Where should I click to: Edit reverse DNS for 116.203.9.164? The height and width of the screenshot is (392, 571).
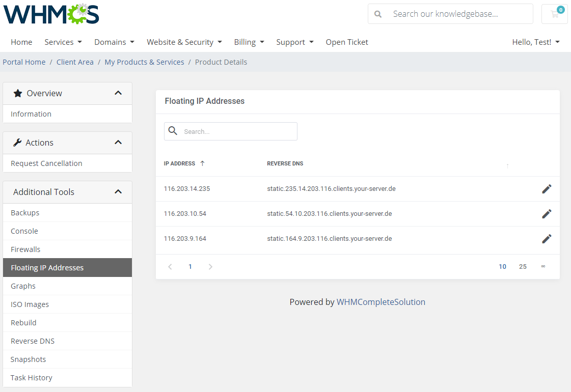(547, 239)
